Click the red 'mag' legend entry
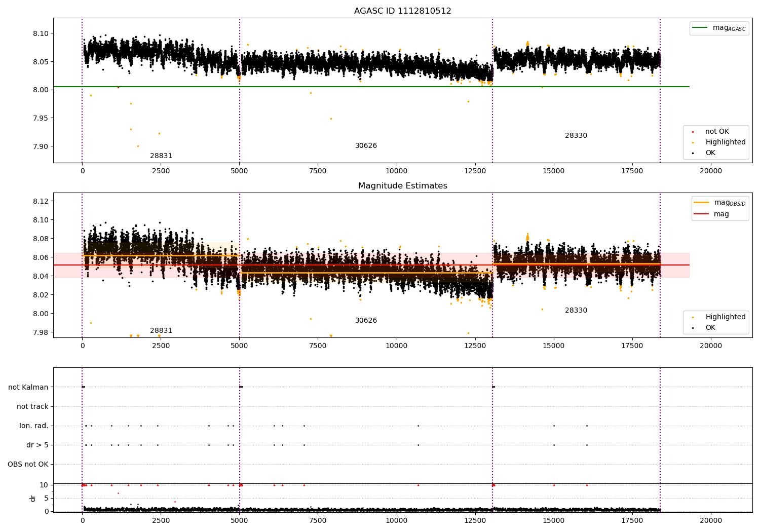This screenshot has width=760, height=532. click(x=711, y=214)
